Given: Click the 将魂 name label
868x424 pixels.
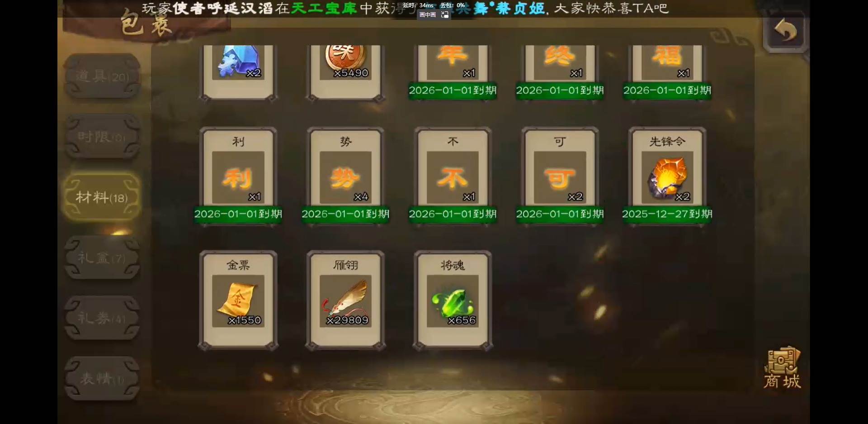Looking at the screenshot, I should (453, 265).
